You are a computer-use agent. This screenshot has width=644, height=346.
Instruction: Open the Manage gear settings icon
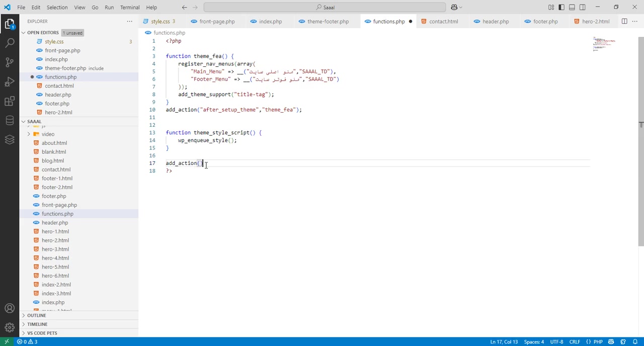(x=10, y=327)
